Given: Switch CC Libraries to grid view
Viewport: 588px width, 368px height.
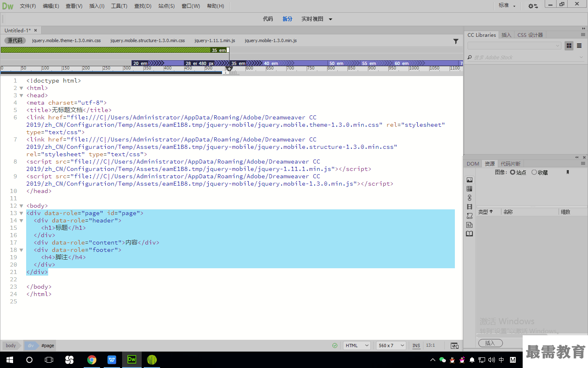Looking at the screenshot, I should [x=569, y=46].
